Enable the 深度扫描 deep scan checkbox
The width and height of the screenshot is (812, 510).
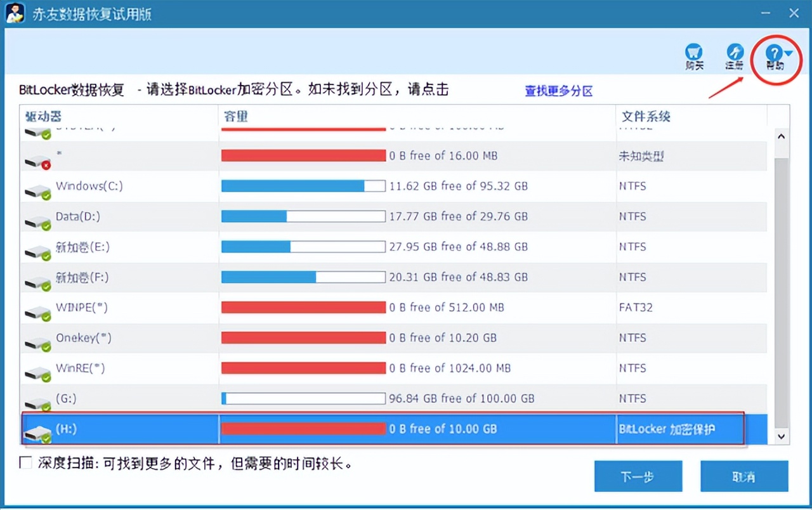pos(26,462)
